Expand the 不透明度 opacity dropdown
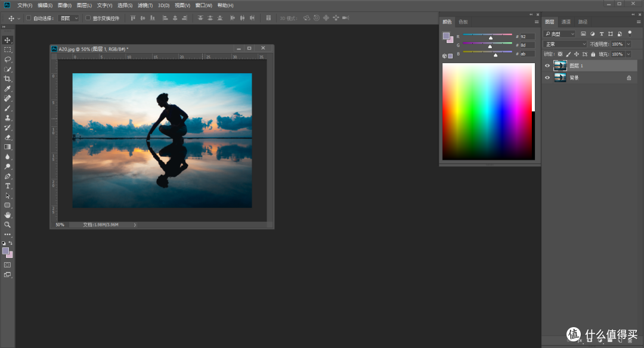Viewport: 644px width, 348px height. pyautogui.click(x=628, y=44)
